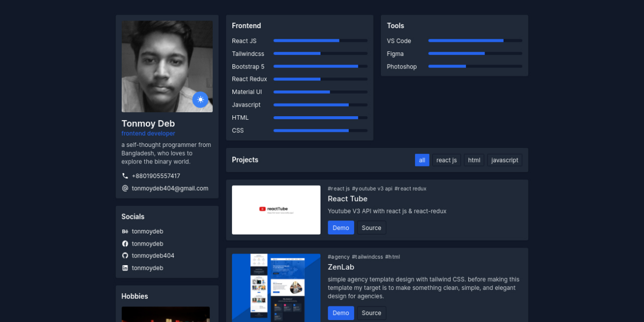Viewport: 644px width, 322px height.
Task: Click the LinkedIn icon in Socials
Action: (x=125, y=268)
